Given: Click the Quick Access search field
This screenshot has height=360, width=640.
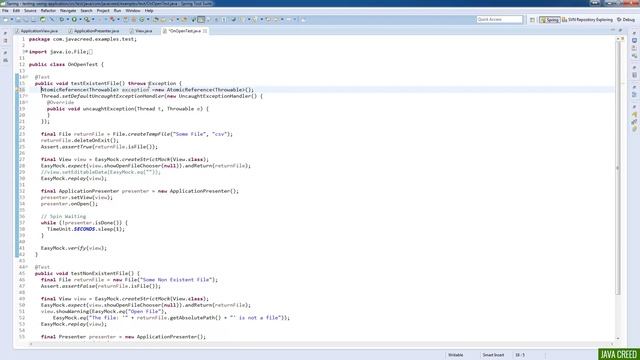Looking at the screenshot, I should click(x=499, y=20).
